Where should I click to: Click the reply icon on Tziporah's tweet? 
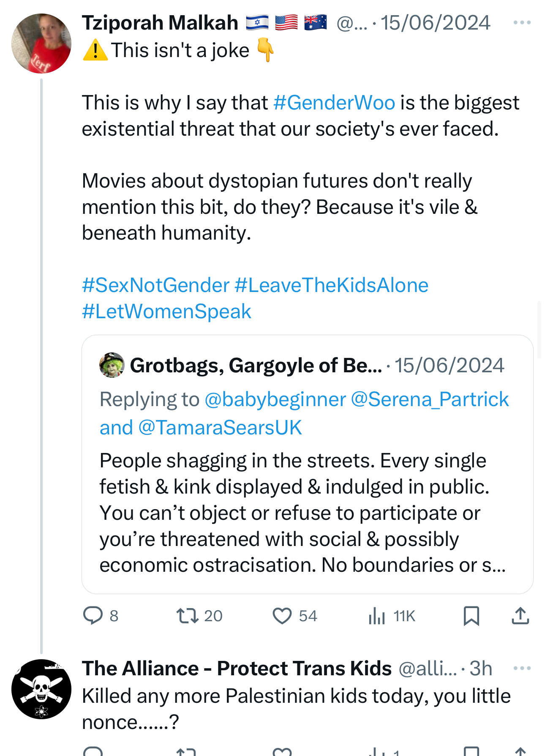93,615
